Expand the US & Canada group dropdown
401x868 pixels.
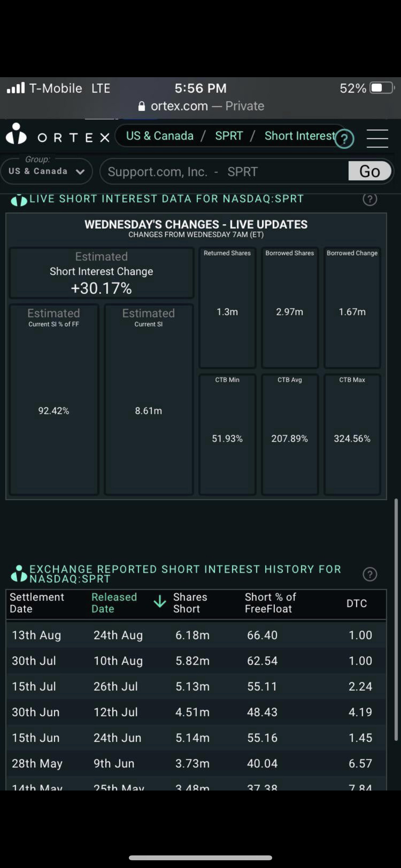(x=46, y=171)
